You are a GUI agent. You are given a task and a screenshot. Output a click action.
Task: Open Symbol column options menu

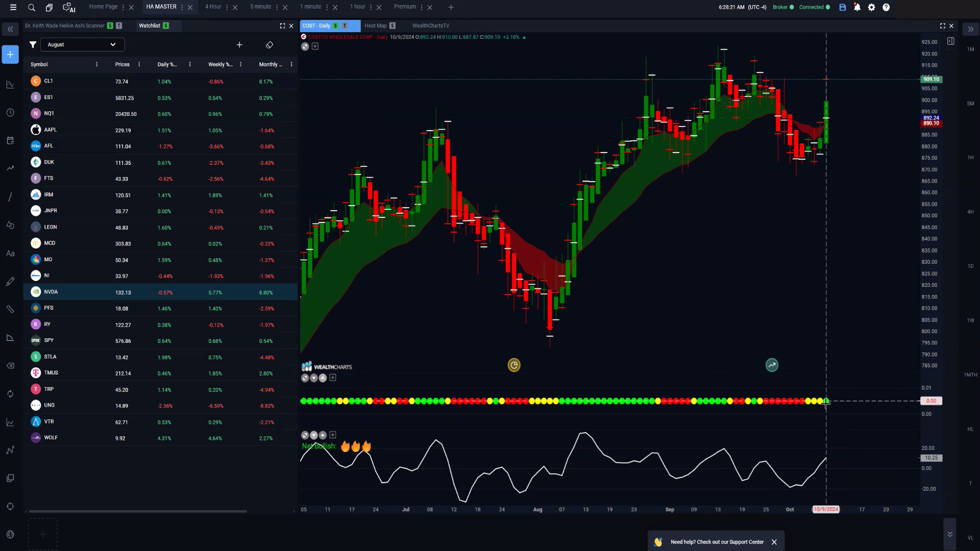pyautogui.click(x=97, y=64)
